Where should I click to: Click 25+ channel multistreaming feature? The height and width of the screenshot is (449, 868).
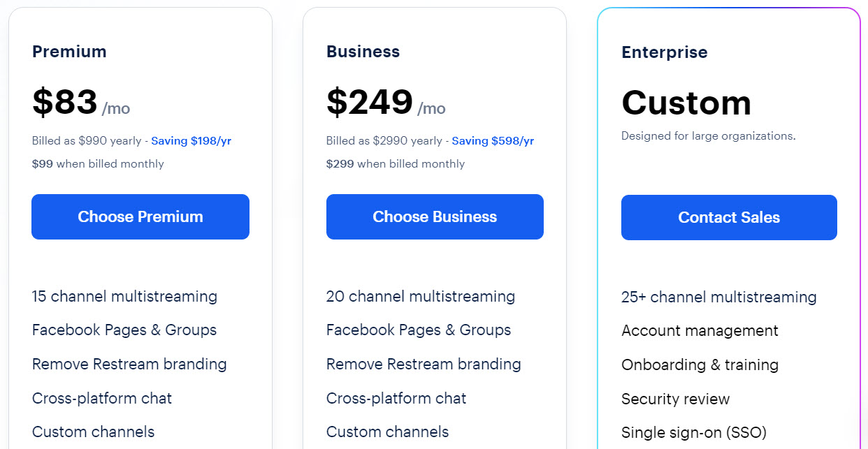[x=719, y=297]
